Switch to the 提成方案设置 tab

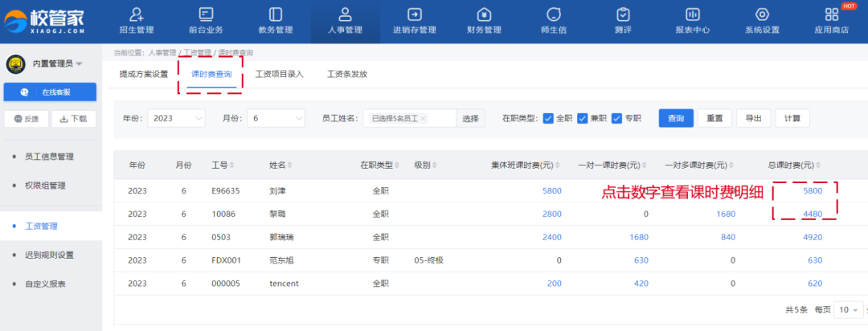tap(143, 74)
